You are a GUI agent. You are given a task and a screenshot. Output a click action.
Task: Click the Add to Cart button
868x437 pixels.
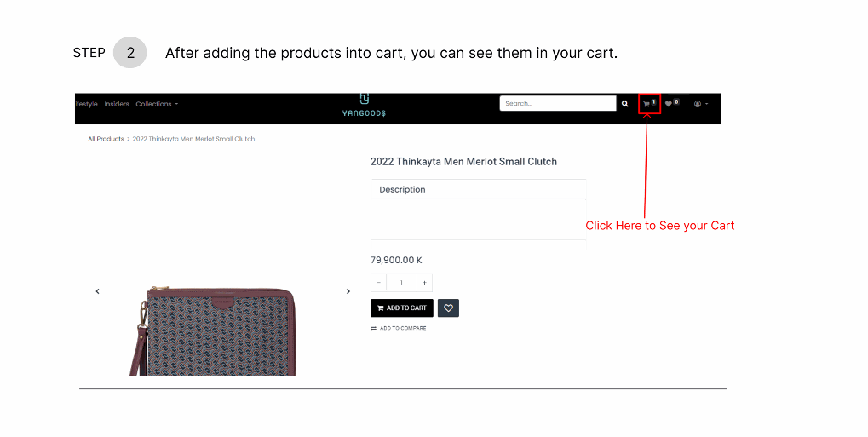(402, 308)
